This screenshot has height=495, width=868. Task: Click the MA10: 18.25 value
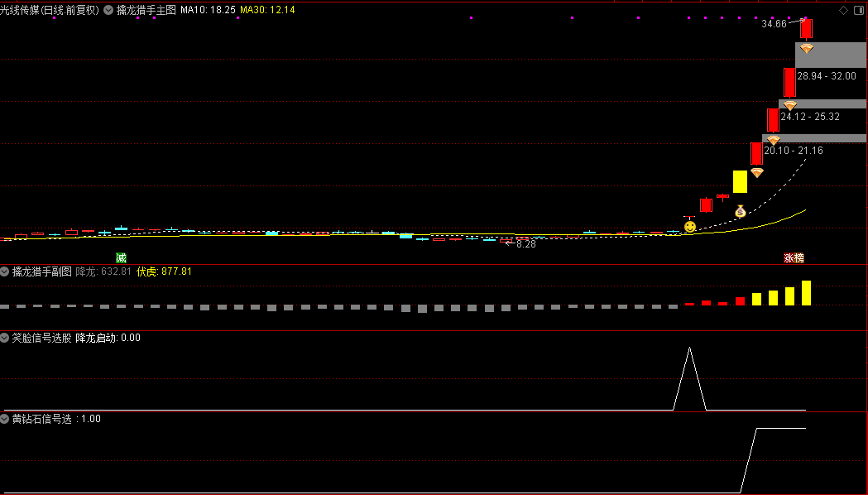tap(209, 10)
